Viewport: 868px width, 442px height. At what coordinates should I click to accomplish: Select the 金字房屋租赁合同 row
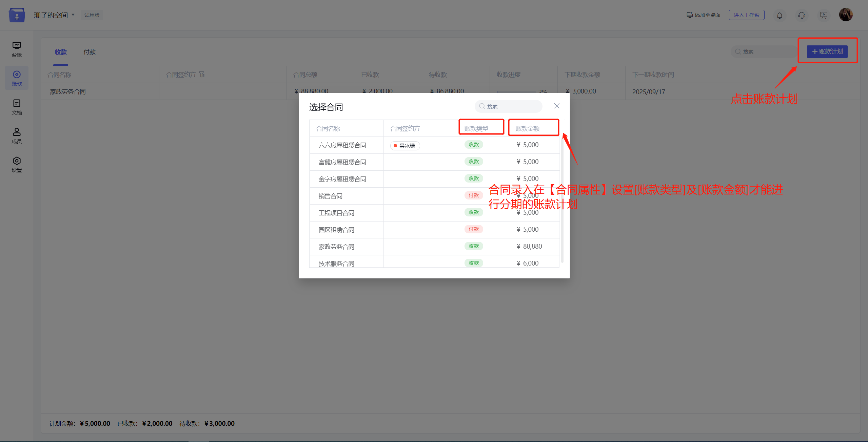pos(434,179)
